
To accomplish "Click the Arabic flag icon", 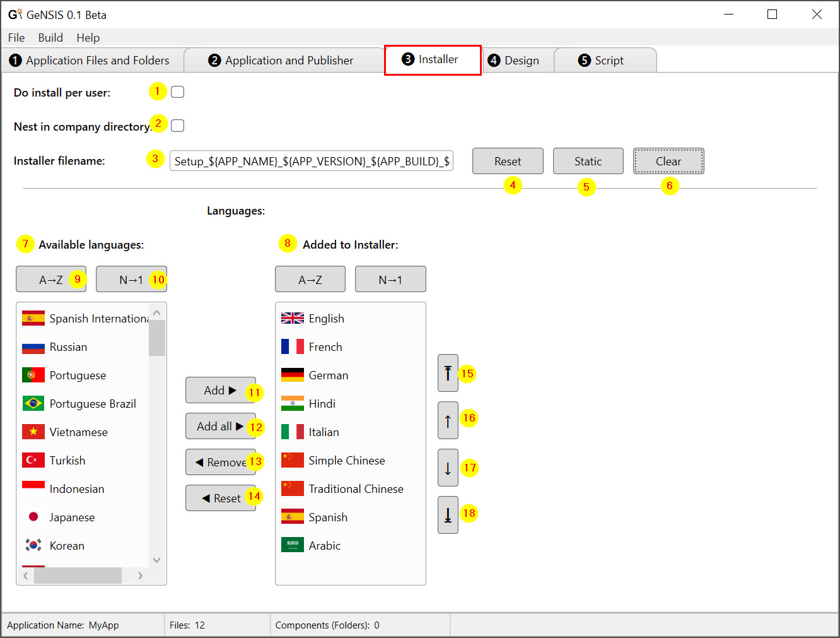I will (x=293, y=545).
